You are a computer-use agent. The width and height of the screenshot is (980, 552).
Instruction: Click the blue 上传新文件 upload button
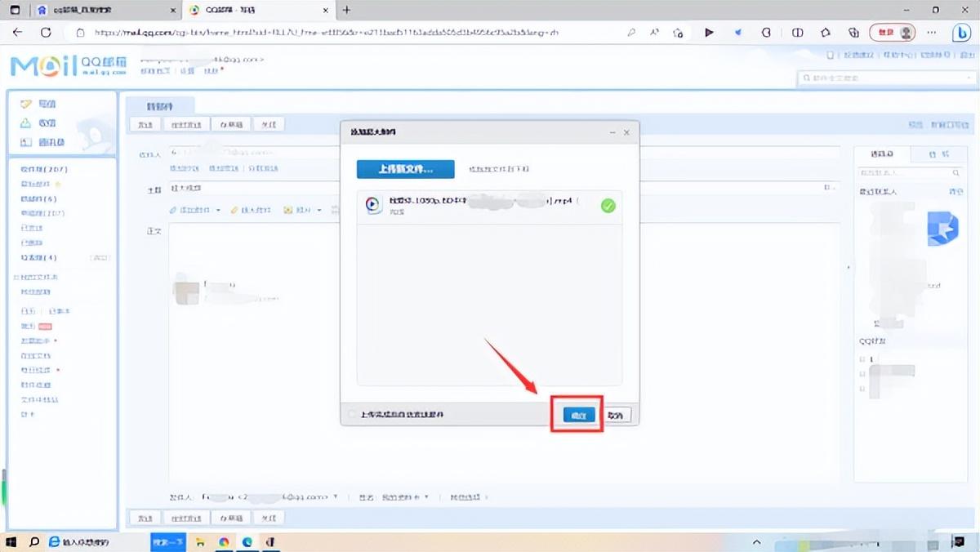pyautogui.click(x=405, y=169)
